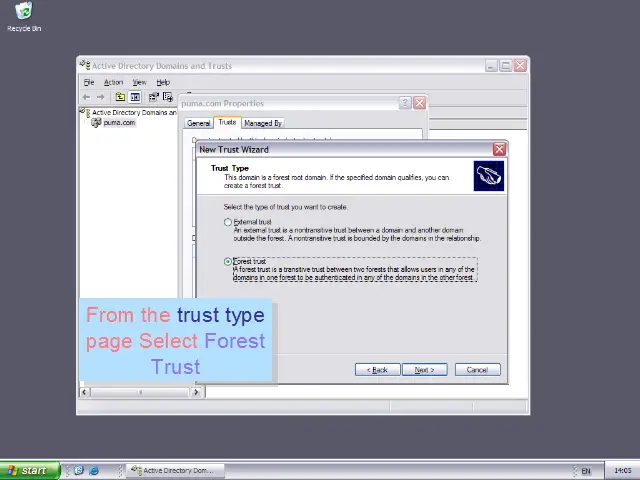
Task: Click the tree pane horizontal scrollbar track
Action: [140, 392]
